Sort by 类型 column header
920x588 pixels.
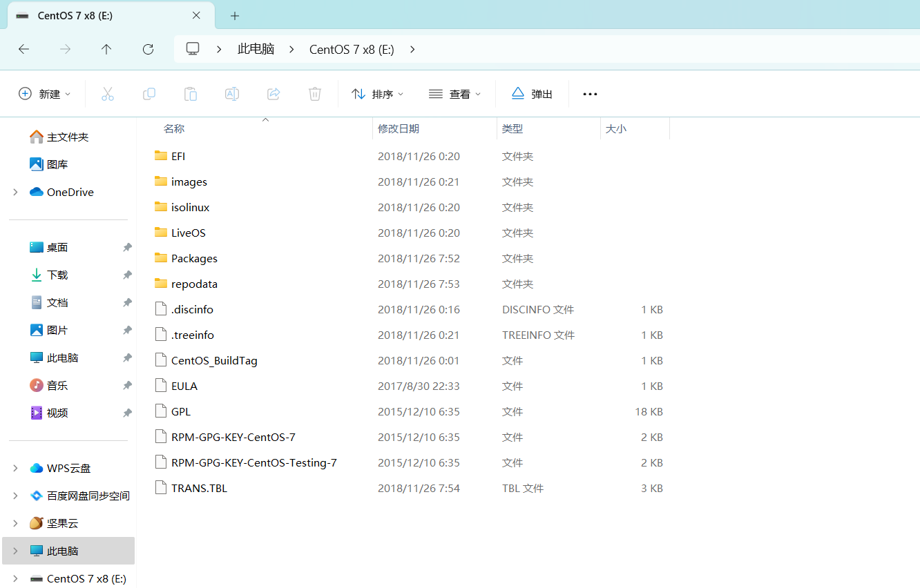tap(512, 128)
